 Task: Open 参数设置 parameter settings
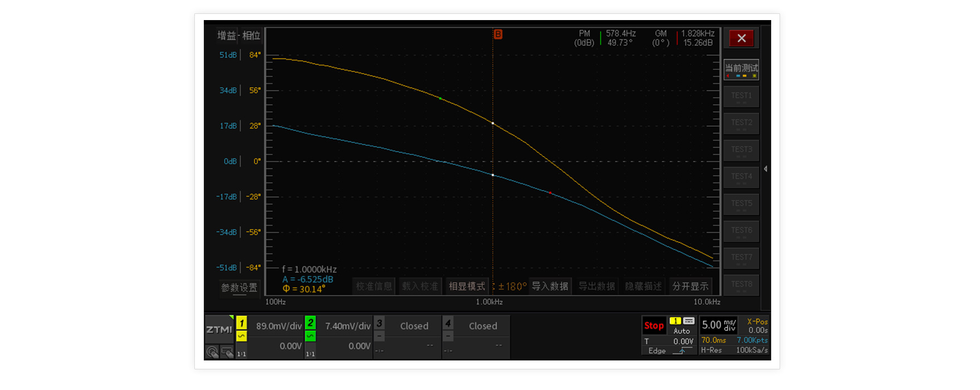239,287
